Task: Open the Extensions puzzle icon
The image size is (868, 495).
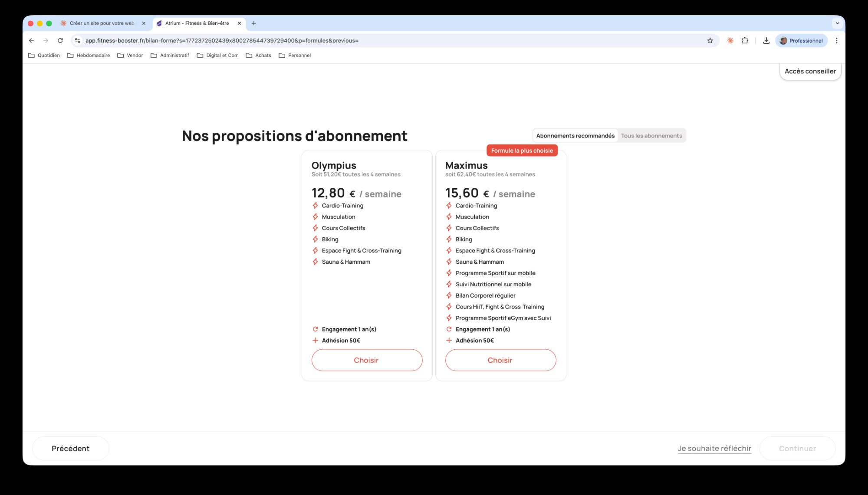Action: (745, 40)
